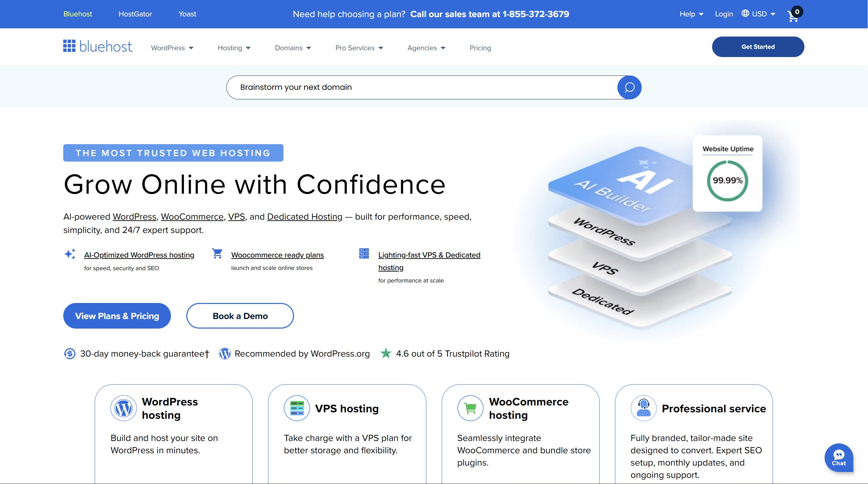Image resolution: width=868 pixels, height=484 pixels.
Task: Click the WooCommerce hosting cart icon
Action: coord(470,408)
